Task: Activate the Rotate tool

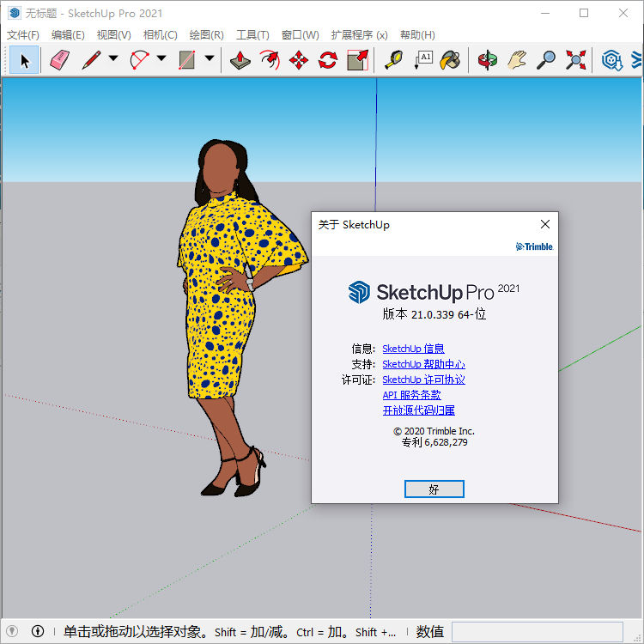Action: coord(328,60)
